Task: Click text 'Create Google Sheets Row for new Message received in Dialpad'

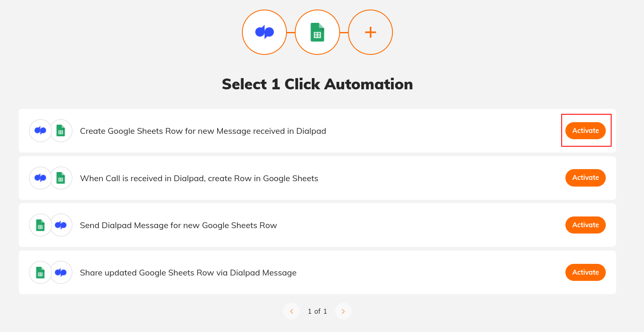Action: coord(203,131)
